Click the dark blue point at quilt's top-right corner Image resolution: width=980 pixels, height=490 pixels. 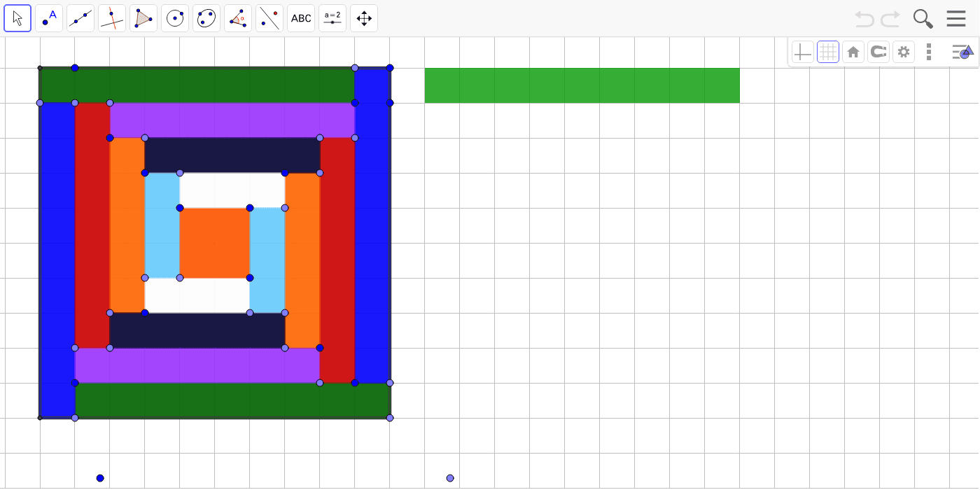coord(390,68)
